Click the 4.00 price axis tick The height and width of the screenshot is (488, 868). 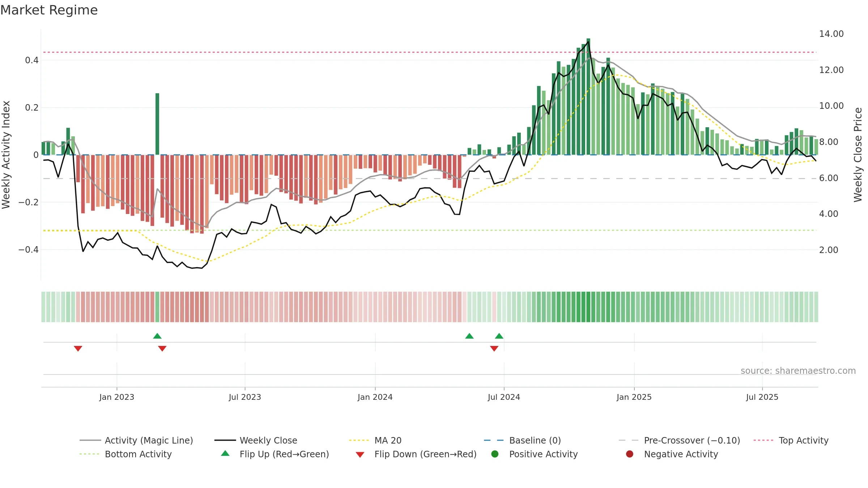(829, 214)
